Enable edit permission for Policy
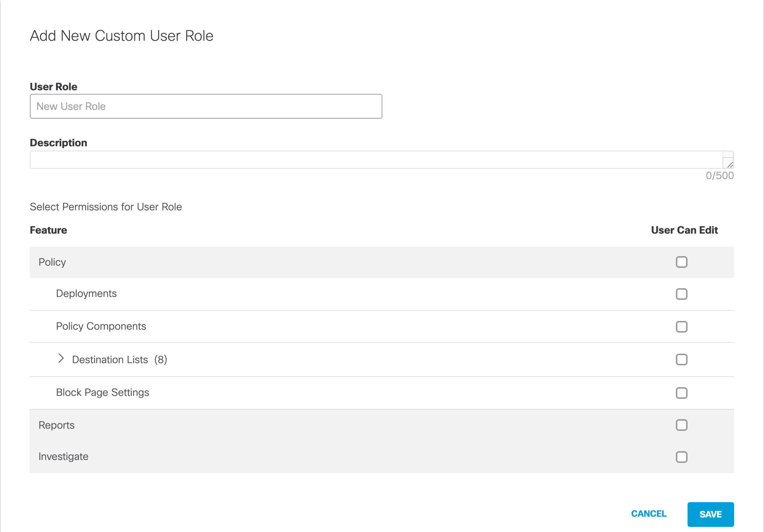The width and height of the screenshot is (764, 532). pyautogui.click(x=681, y=262)
